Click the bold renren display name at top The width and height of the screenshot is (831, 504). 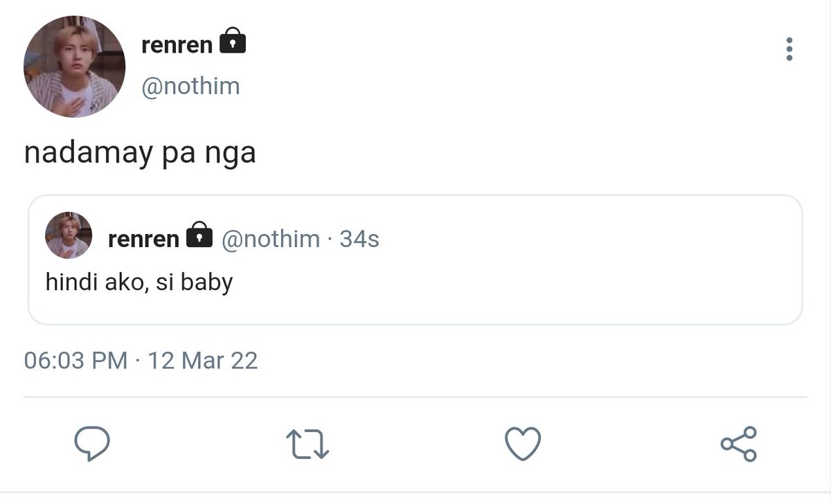tap(177, 45)
